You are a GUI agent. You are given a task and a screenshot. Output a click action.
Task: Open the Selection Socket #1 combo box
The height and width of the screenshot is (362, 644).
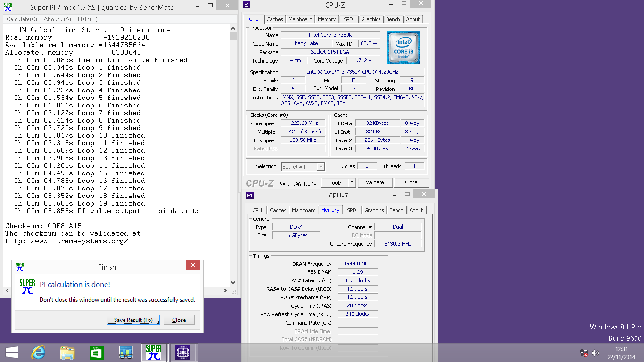[303, 166]
